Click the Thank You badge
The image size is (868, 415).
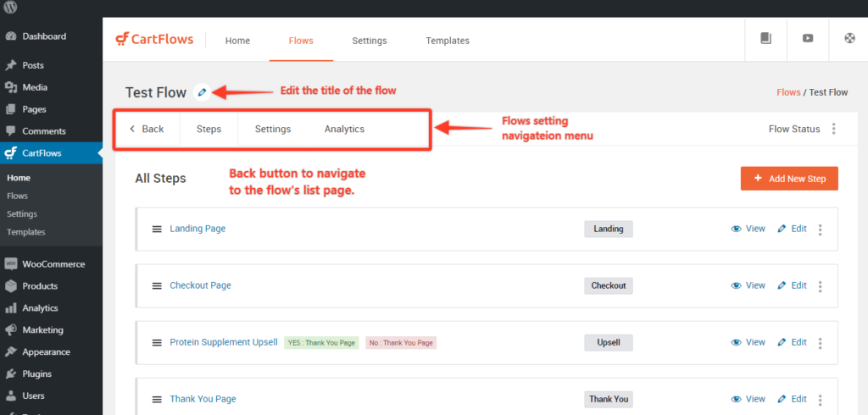click(x=609, y=399)
